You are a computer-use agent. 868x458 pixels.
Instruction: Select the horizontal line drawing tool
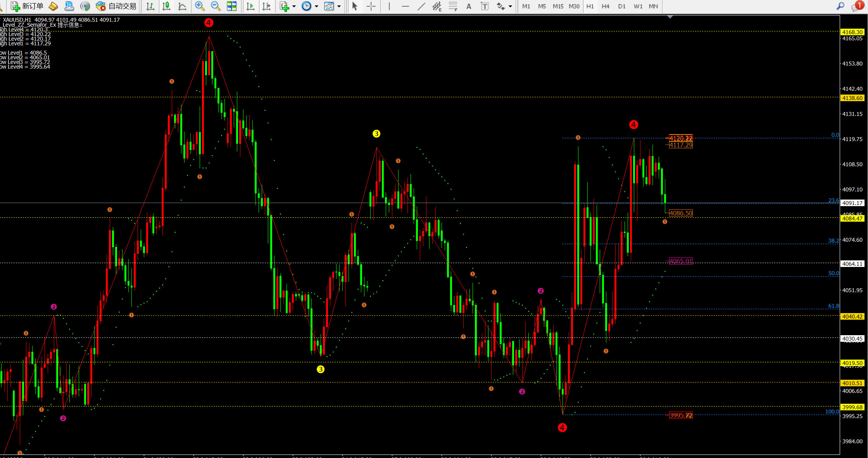pyautogui.click(x=406, y=6)
